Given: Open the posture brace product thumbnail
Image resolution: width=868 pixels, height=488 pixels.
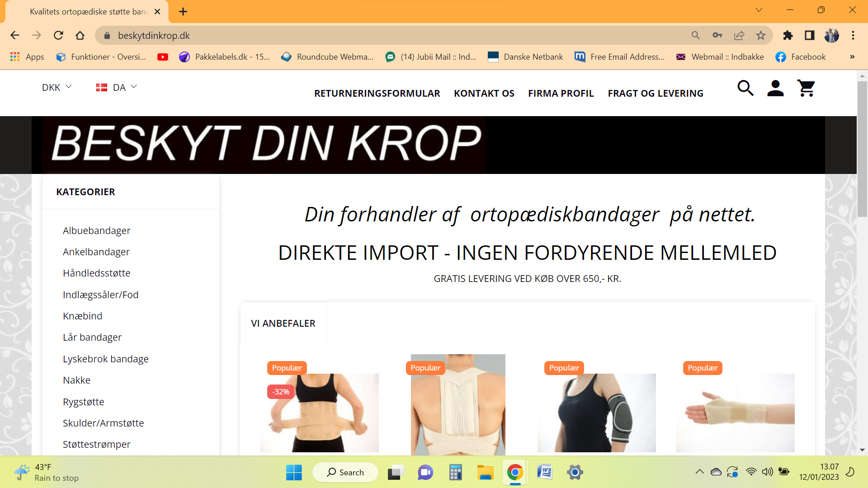Looking at the screenshot, I should click(458, 407).
